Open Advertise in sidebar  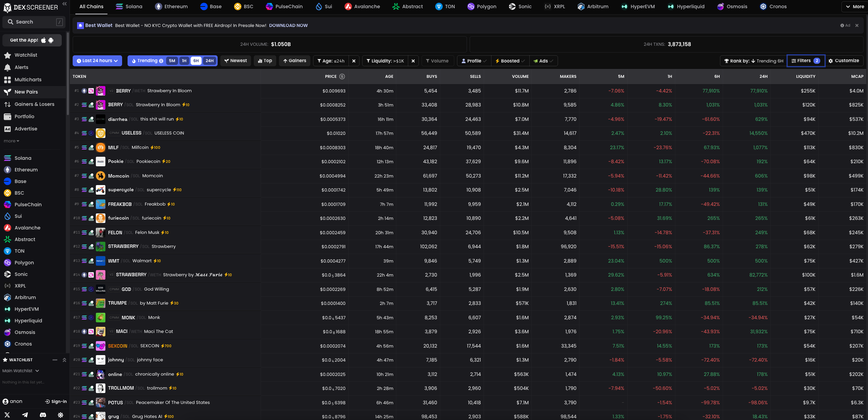click(x=33, y=129)
